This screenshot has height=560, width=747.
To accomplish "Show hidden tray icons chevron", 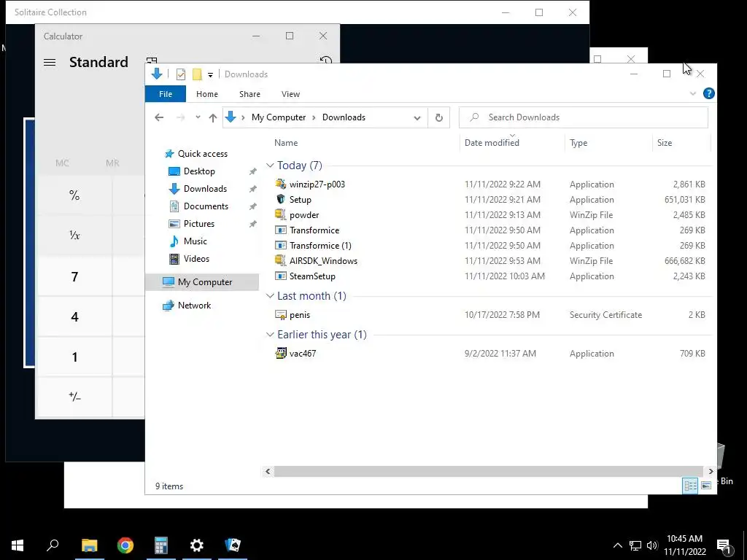I will [x=617, y=545].
